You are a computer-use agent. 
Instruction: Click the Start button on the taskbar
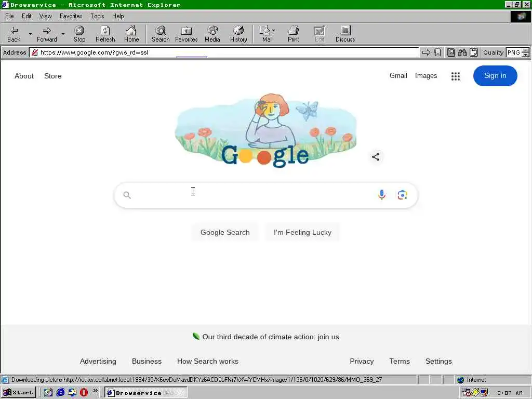18,393
